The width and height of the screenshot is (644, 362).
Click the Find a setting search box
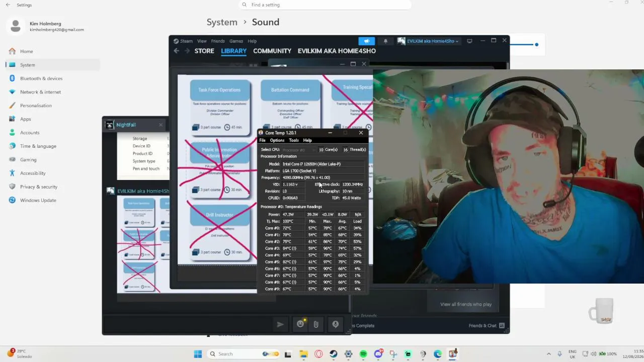pyautogui.click(x=325, y=5)
